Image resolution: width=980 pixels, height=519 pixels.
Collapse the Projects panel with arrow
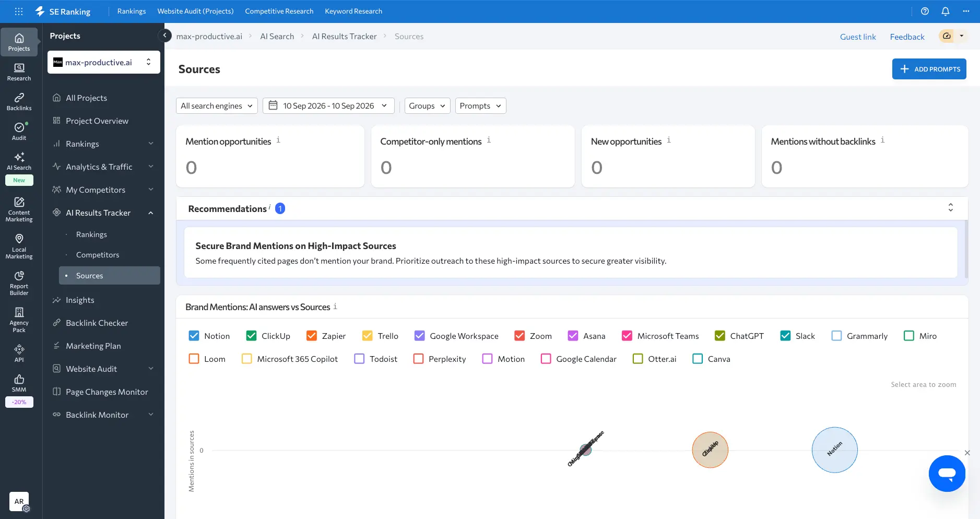[x=164, y=36]
